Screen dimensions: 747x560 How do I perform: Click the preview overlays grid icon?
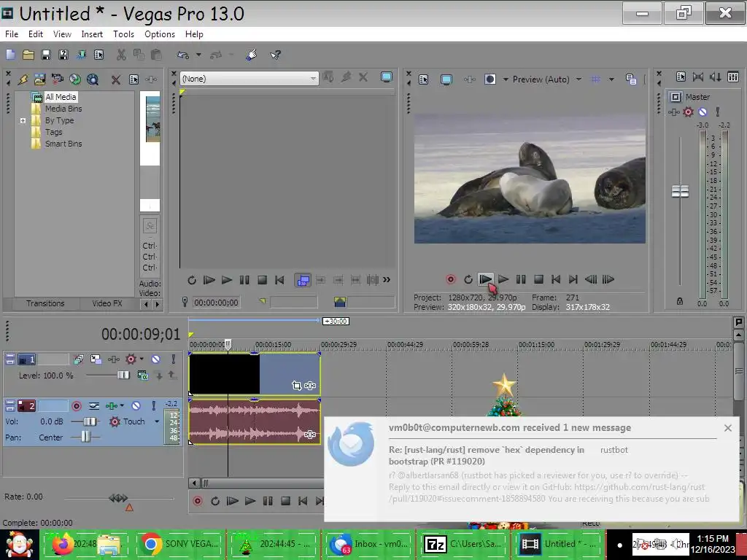click(x=595, y=79)
